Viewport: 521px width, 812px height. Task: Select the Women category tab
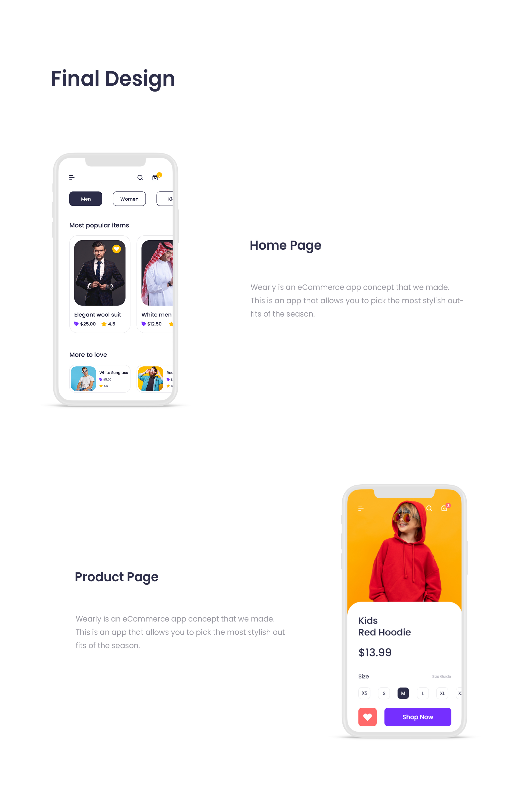pos(129,199)
